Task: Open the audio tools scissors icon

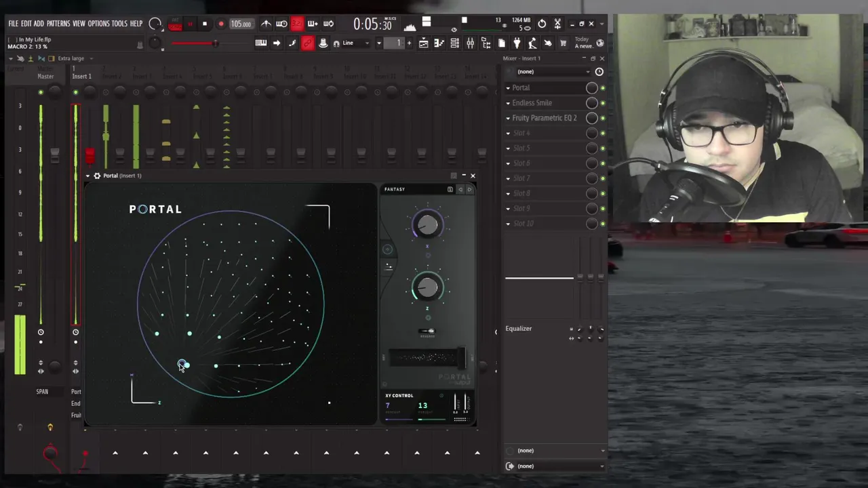Action: [557, 24]
